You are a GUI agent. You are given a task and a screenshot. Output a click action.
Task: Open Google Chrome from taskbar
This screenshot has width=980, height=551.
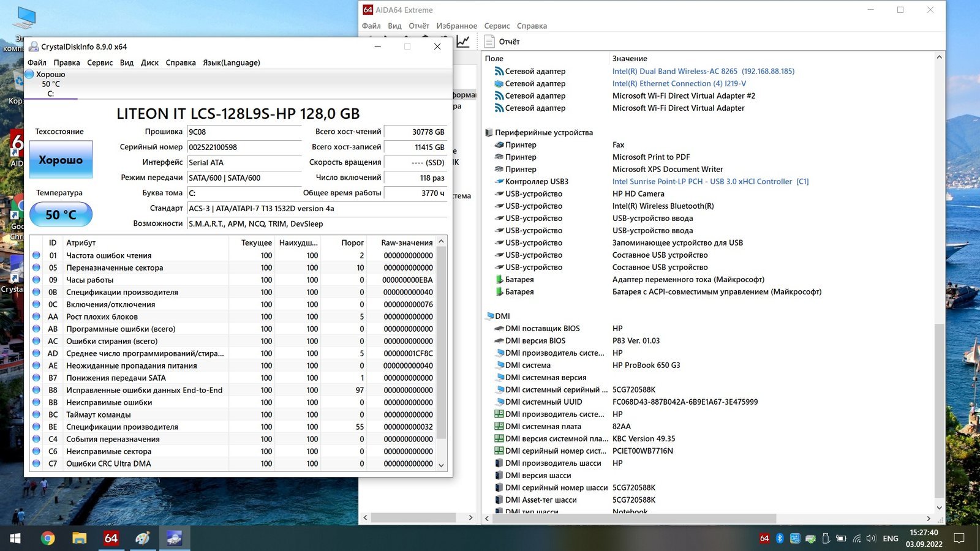pyautogui.click(x=48, y=538)
